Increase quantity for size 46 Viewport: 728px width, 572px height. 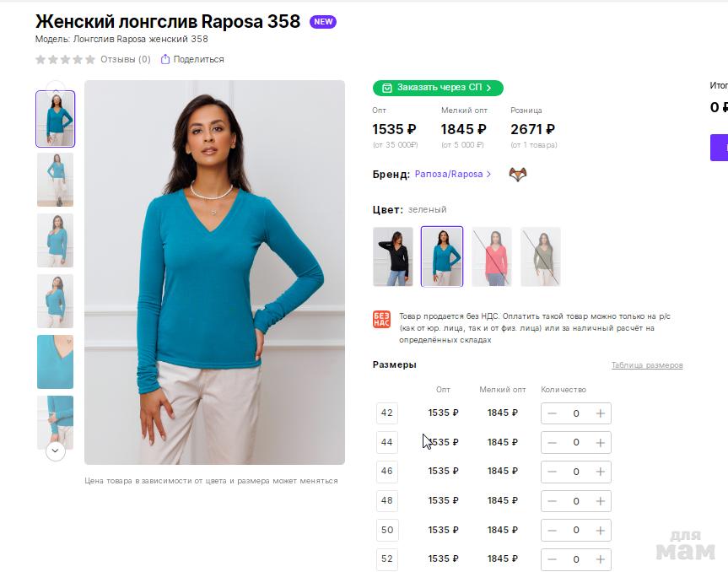[601, 472]
